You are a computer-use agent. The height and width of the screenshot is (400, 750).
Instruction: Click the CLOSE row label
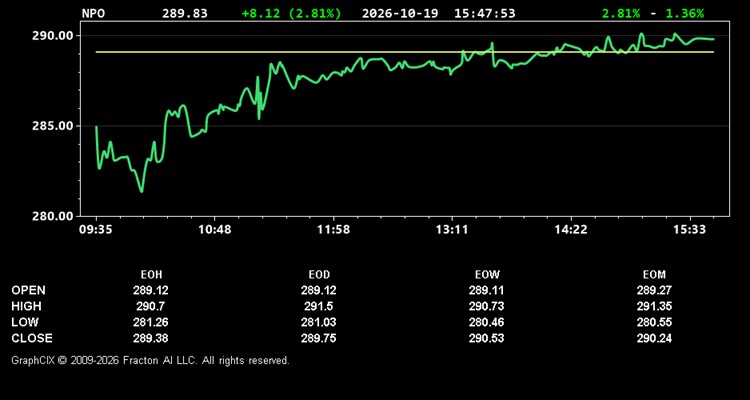[32, 338]
